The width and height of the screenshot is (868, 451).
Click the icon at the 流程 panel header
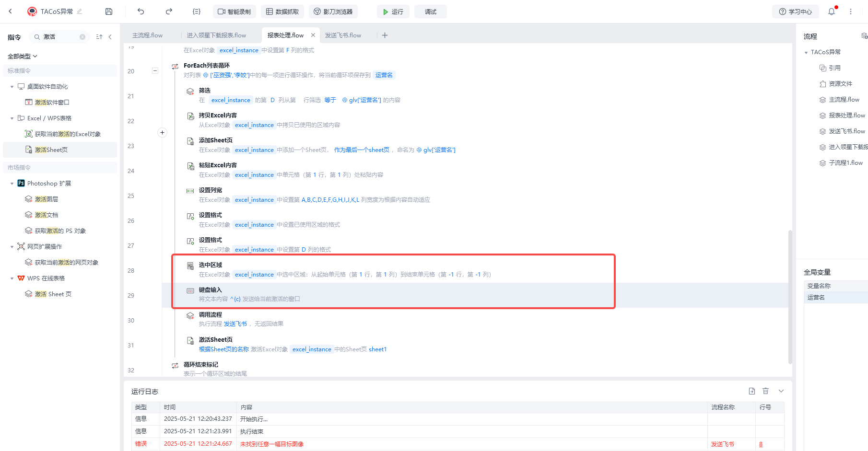tap(864, 36)
